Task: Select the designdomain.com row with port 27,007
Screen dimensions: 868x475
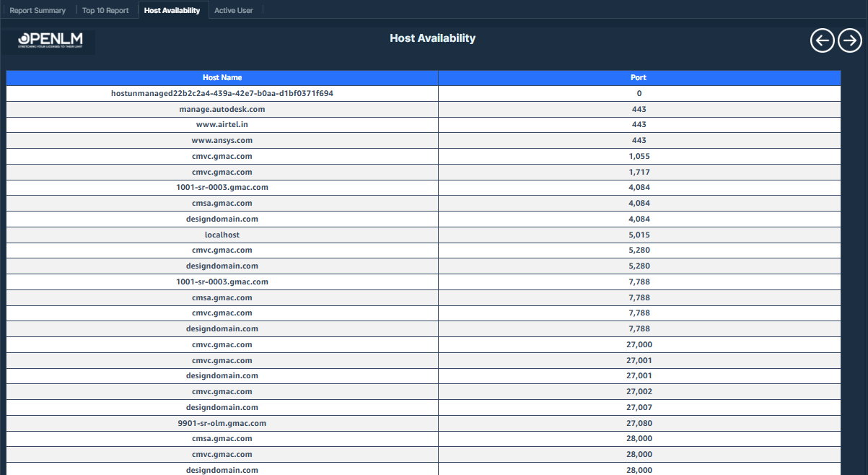Action: [x=222, y=406]
